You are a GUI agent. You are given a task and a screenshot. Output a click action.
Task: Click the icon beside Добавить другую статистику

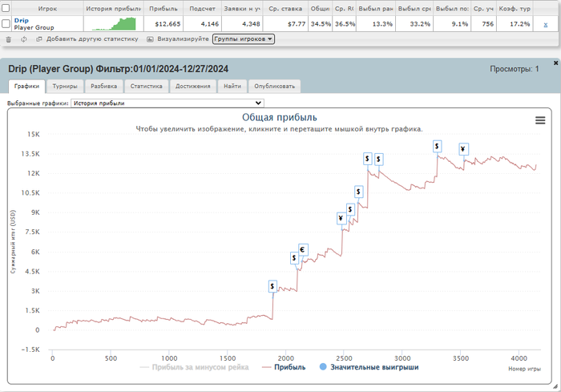pos(39,39)
